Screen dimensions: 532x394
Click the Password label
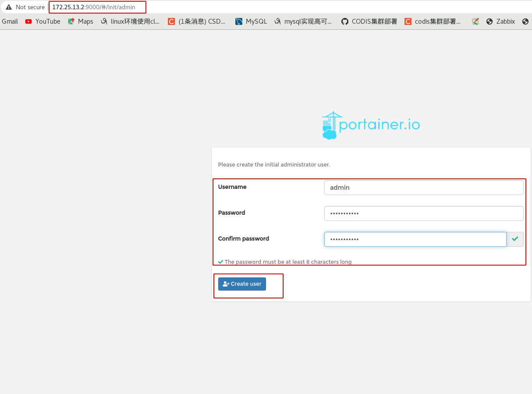coord(231,213)
